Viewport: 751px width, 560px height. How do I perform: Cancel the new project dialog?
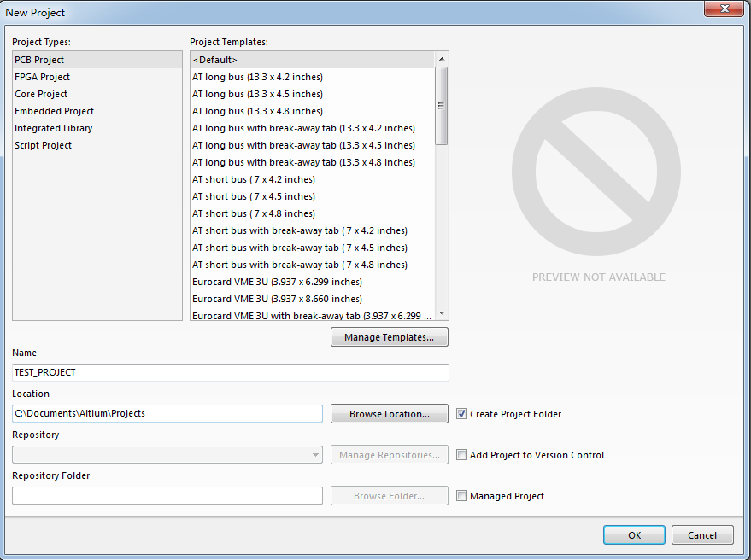click(701, 535)
